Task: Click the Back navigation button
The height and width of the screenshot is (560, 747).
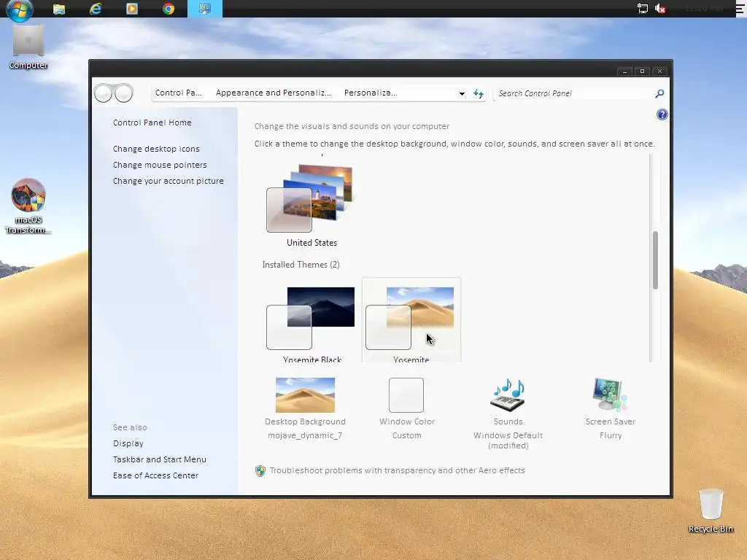Action: pos(104,93)
